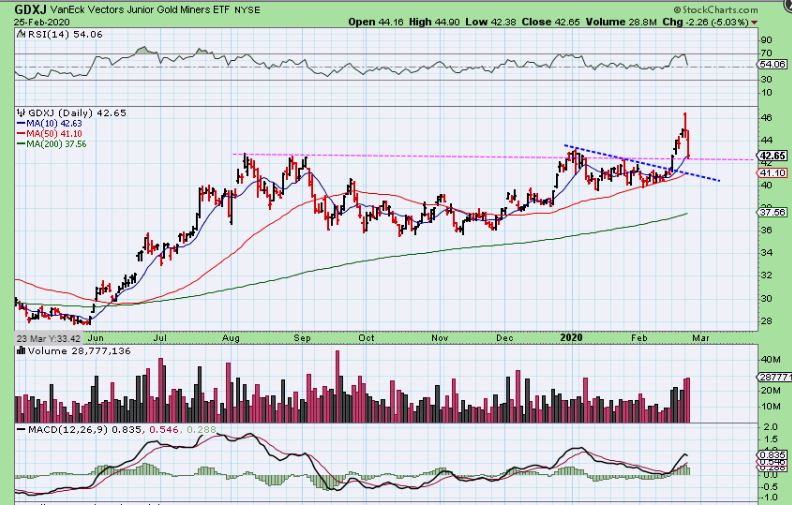The width and height of the screenshot is (792, 505).
Task: Click the 37.56 MA(200) tag on right axis
Action: 772,213
